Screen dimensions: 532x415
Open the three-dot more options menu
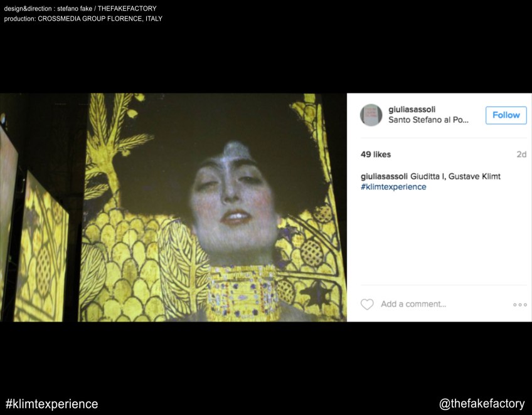[x=519, y=305]
